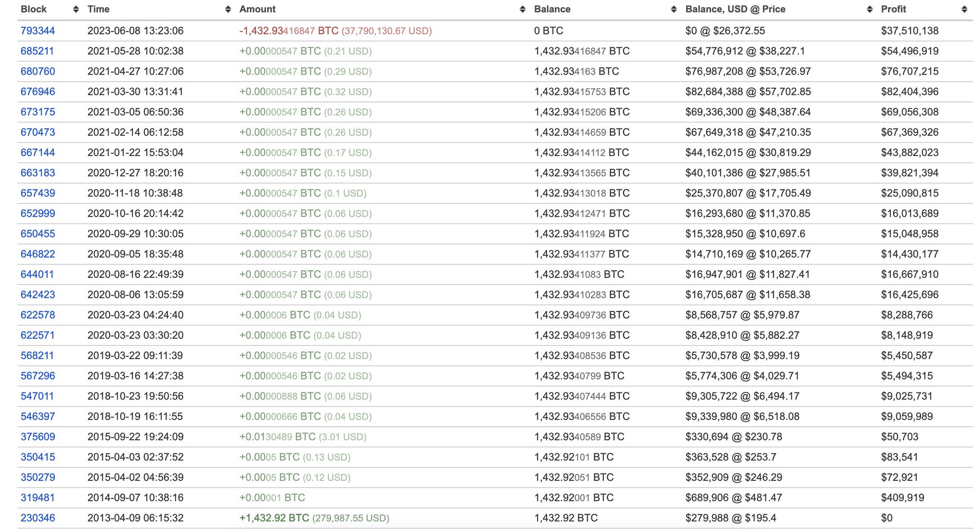Click the Amount column header label

[x=257, y=10]
